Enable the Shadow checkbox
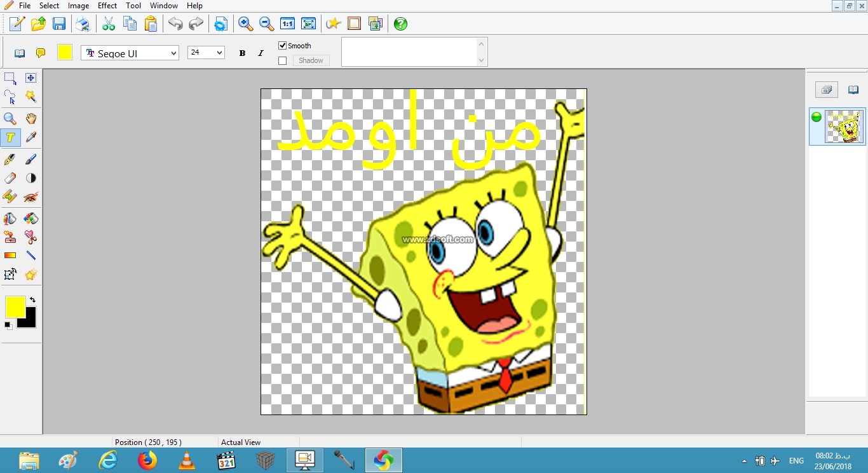The width and height of the screenshot is (868, 473). click(x=283, y=61)
